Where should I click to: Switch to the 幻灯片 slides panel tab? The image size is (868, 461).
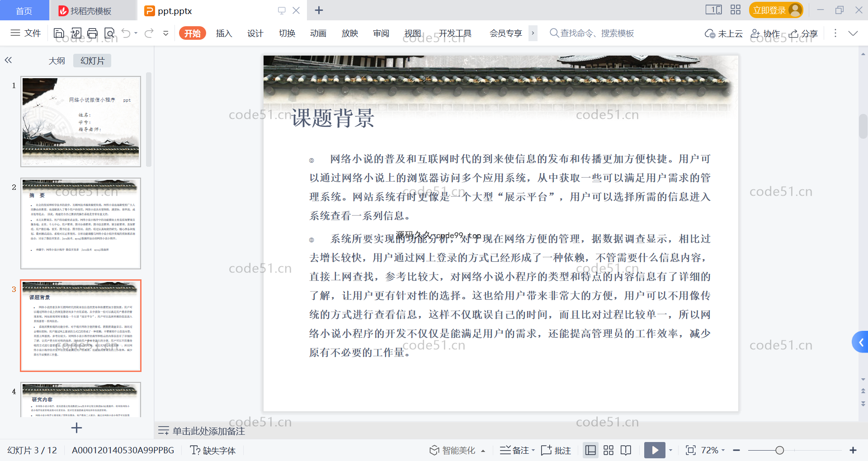pyautogui.click(x=92, y=61)
